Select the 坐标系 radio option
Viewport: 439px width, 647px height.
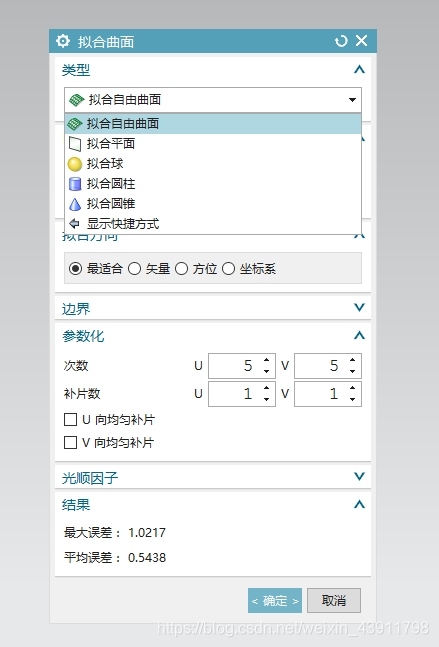click(229, 269)
